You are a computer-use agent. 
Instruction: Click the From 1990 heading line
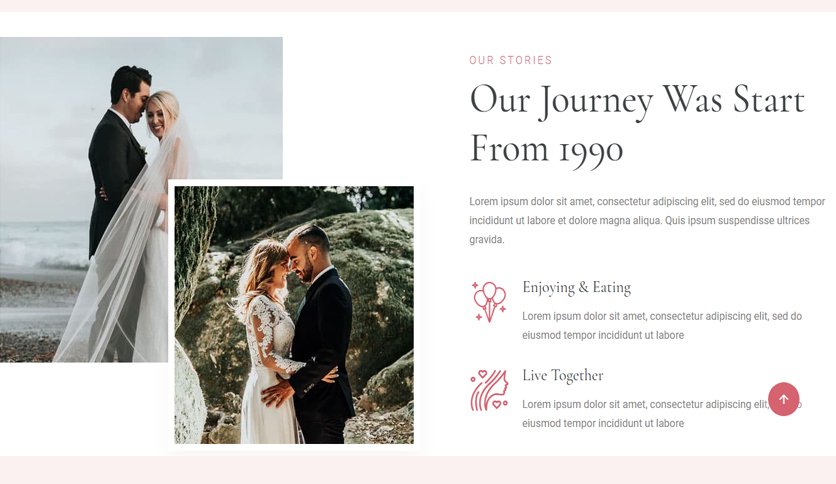coord(546,149)
